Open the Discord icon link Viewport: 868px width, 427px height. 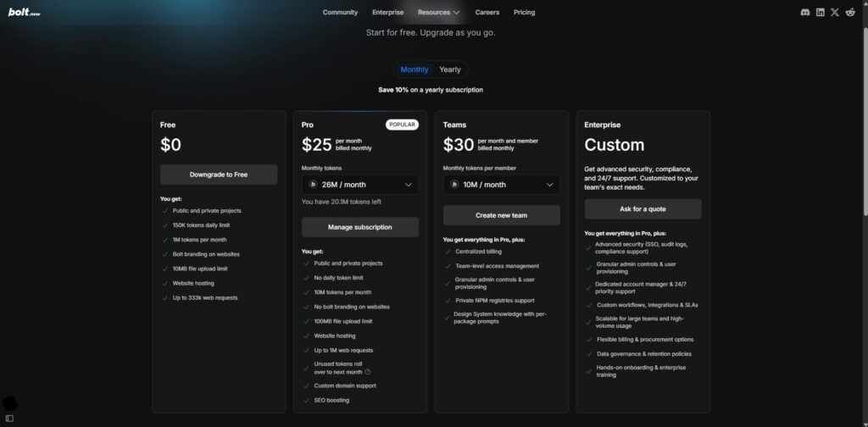point(805,12)
